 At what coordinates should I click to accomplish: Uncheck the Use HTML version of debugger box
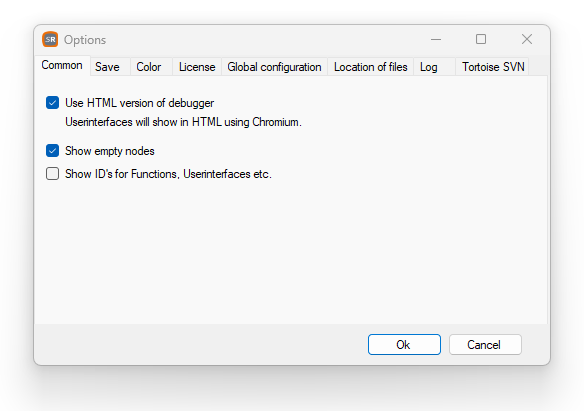53,103
